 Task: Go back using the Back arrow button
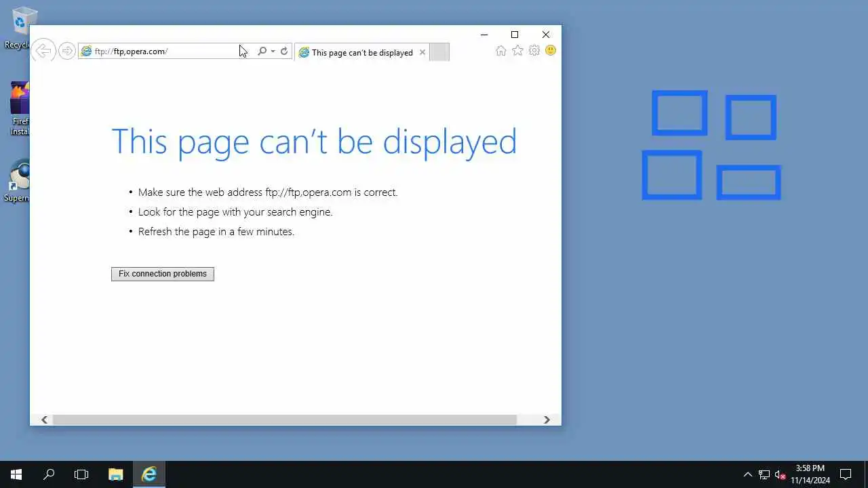point(43,51)
